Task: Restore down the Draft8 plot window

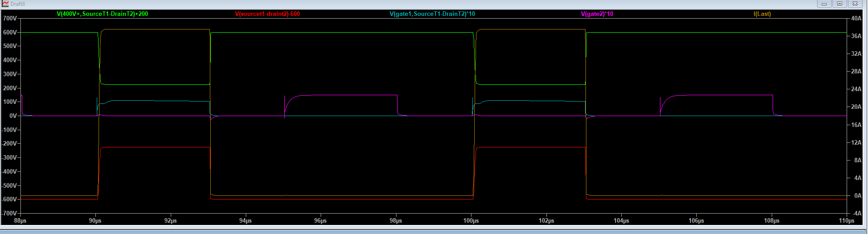Action: (x=839, y=4)
